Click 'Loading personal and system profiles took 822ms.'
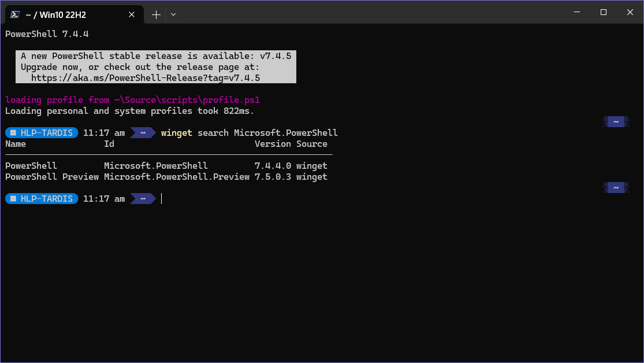This screenshot has height=363, width=644. point(130,111)
